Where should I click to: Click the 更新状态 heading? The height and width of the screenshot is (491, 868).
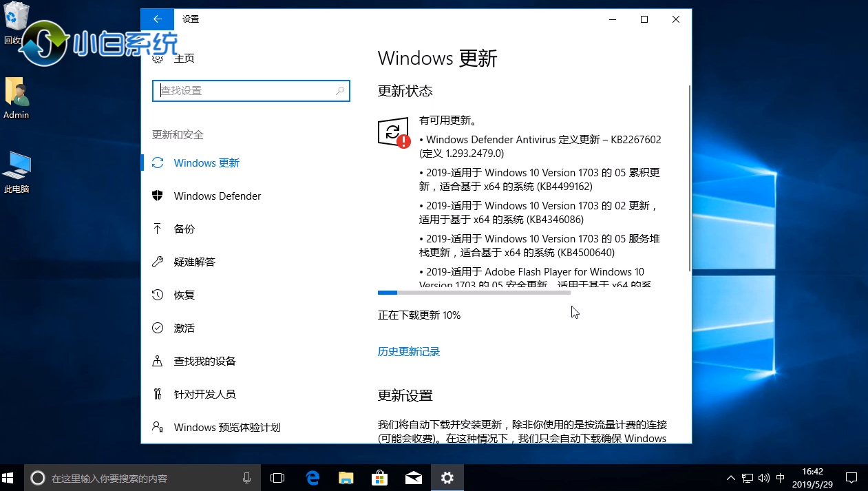405,91
